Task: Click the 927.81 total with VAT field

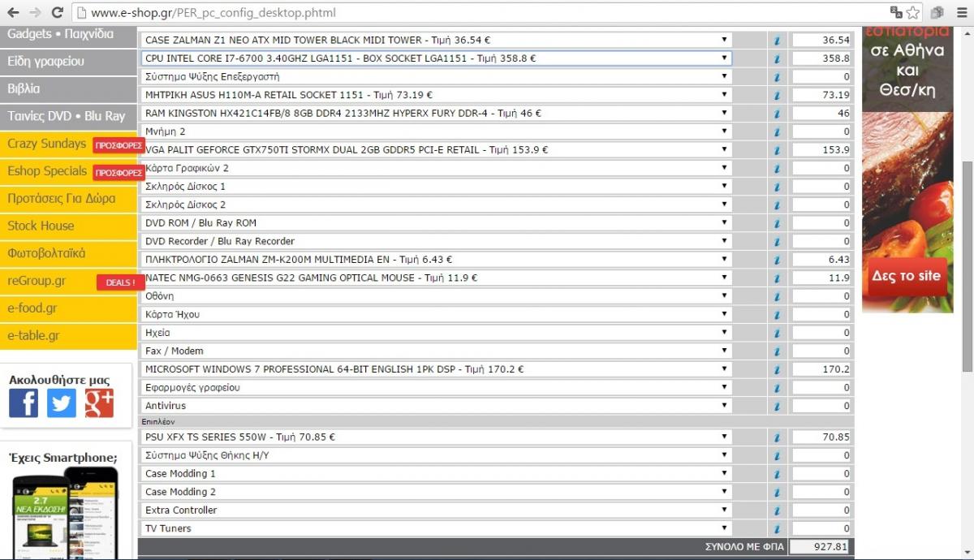Action: [819, 547]
